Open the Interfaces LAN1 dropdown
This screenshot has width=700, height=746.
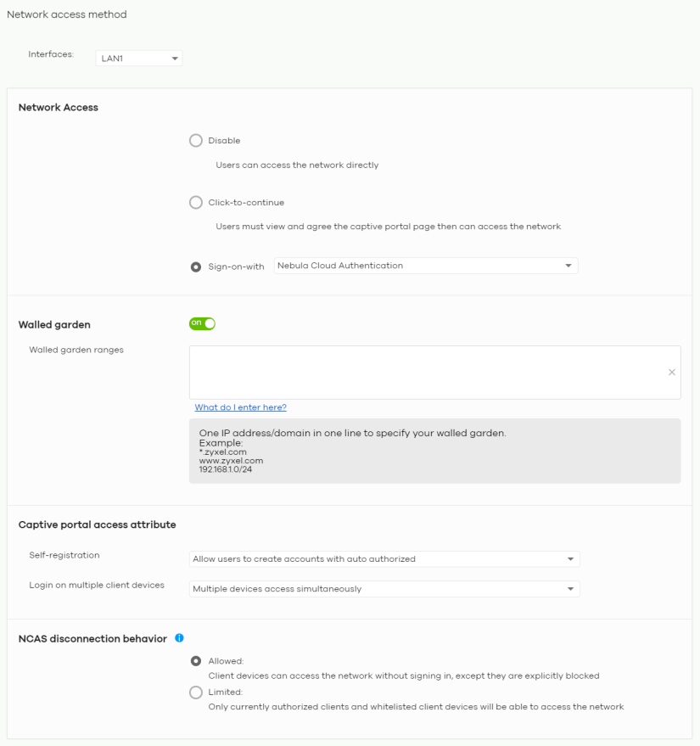139,59
